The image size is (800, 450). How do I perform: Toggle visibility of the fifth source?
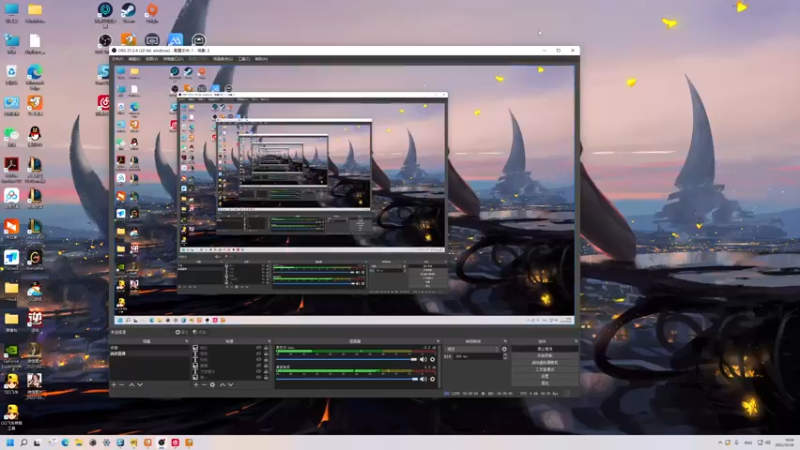(258, 371)
